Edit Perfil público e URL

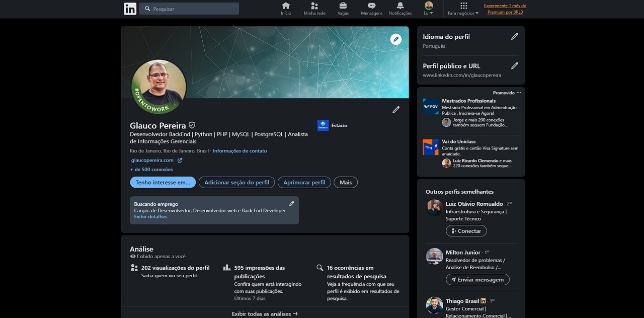[514, 66]
